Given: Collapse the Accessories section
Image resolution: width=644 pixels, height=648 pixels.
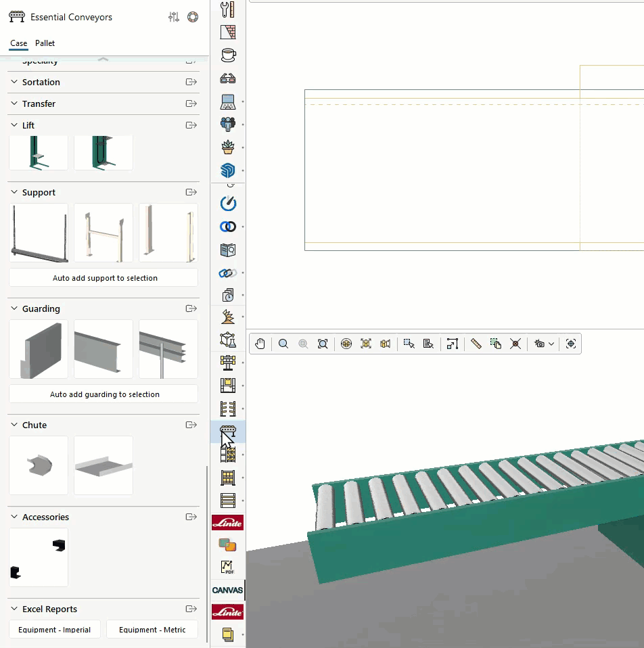Looking at the screenshot, I should tap(14, 517).
